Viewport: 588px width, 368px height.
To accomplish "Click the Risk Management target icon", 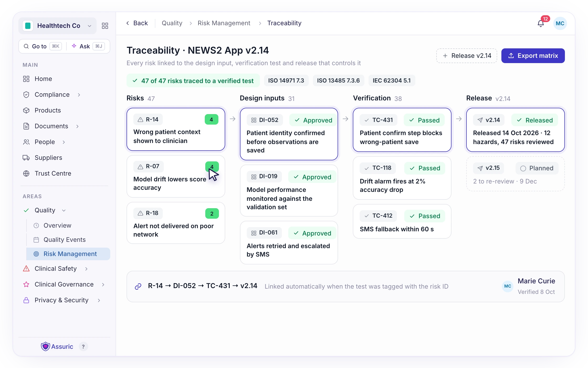I will 36,254.
